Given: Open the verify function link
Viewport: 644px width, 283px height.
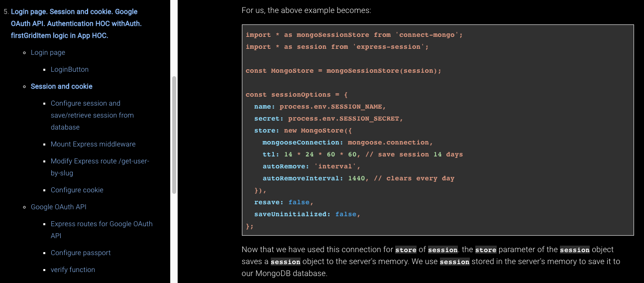Looking at the screenshot, I should (x=73, y=270).
